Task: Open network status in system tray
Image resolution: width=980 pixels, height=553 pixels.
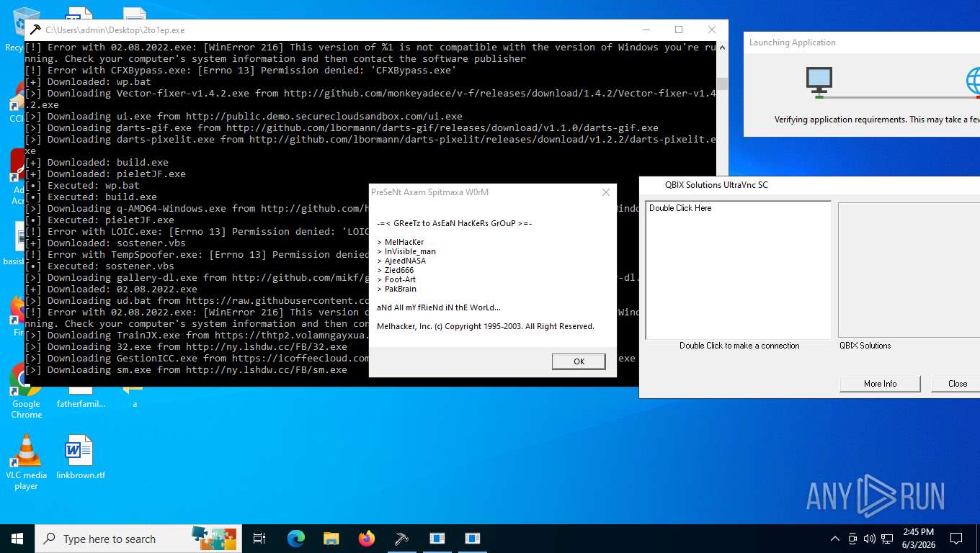Action: tap(888, 539)
